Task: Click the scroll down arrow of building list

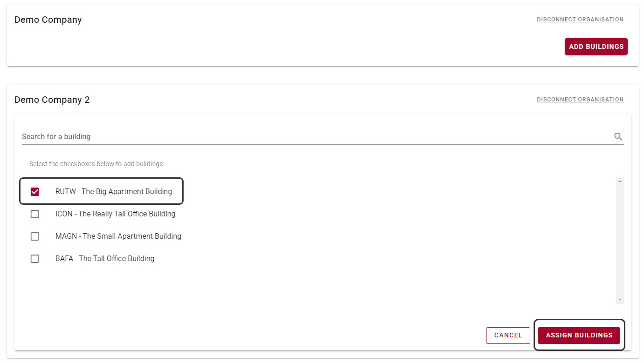Action: pos(620,300)
